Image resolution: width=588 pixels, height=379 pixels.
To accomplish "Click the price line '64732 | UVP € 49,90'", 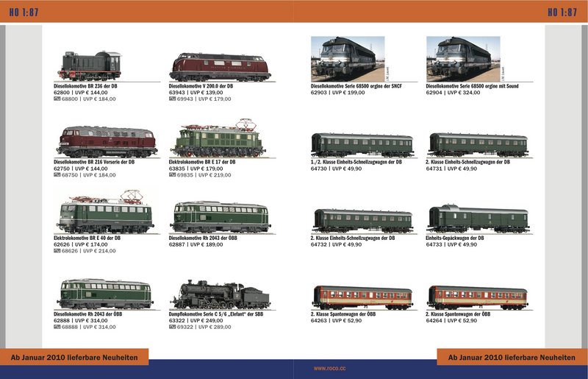I will [337, 244].
